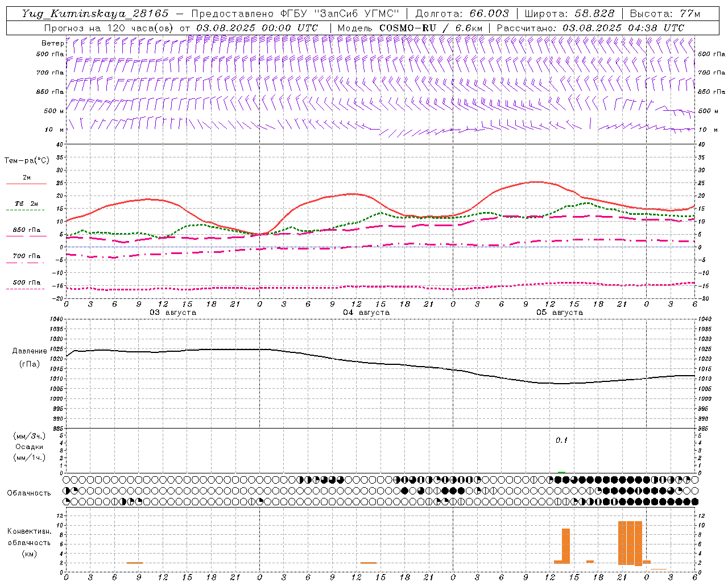Click the Долгота: 66.003 value
728x582 pixels.
pyautogui.click(x=462, y=14)
